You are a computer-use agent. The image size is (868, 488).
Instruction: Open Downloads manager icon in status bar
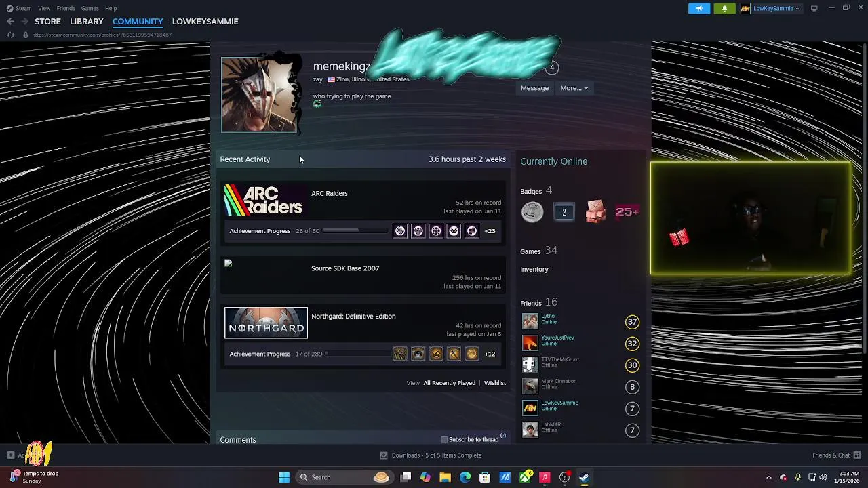tap(384, 455)
